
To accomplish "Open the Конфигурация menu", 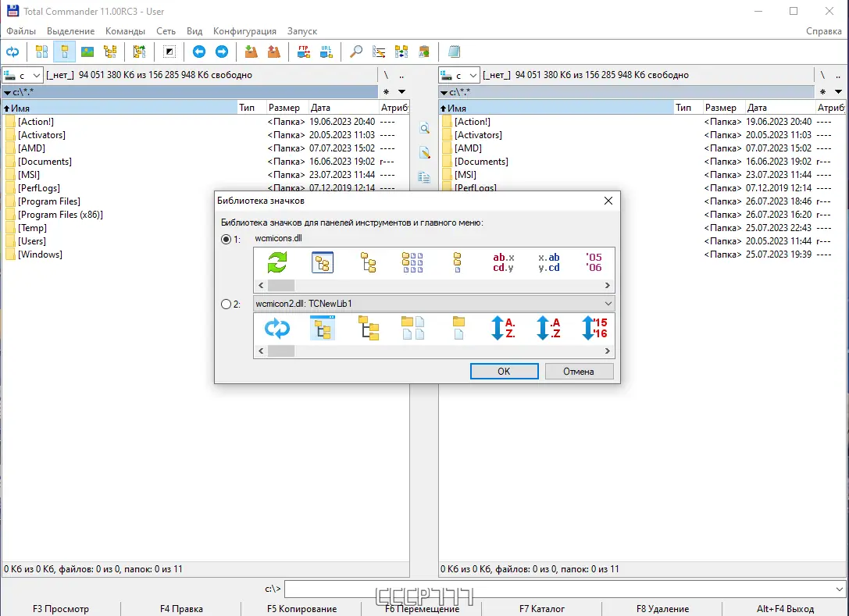I will (x=244, y=31).
